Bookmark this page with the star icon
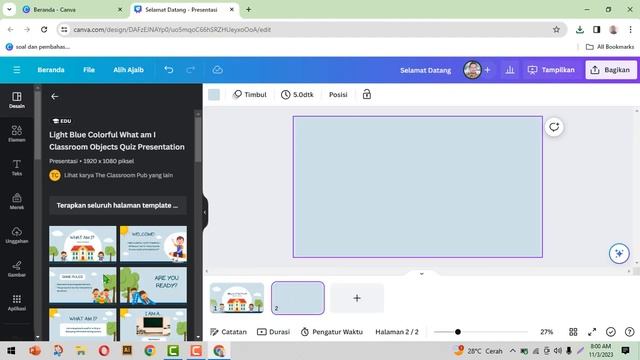Viewport: 640px width, 360px height. coord(556,29)
